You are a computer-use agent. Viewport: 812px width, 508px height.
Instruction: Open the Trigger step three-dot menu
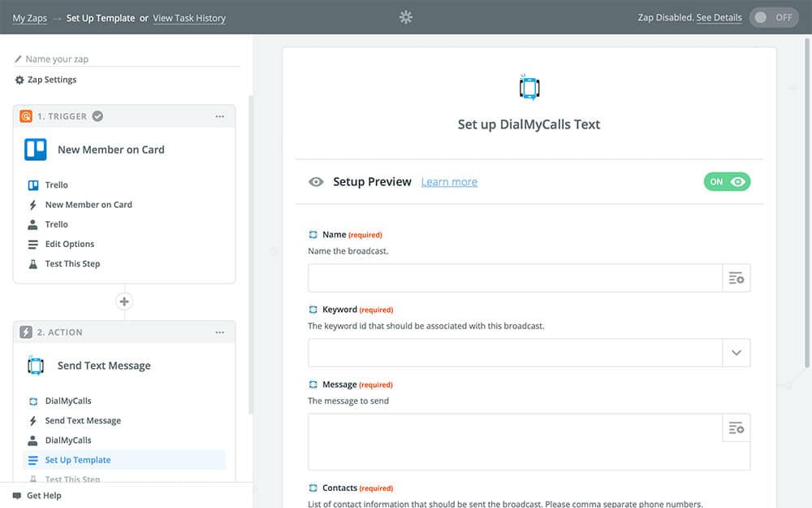tap(220, 116)
